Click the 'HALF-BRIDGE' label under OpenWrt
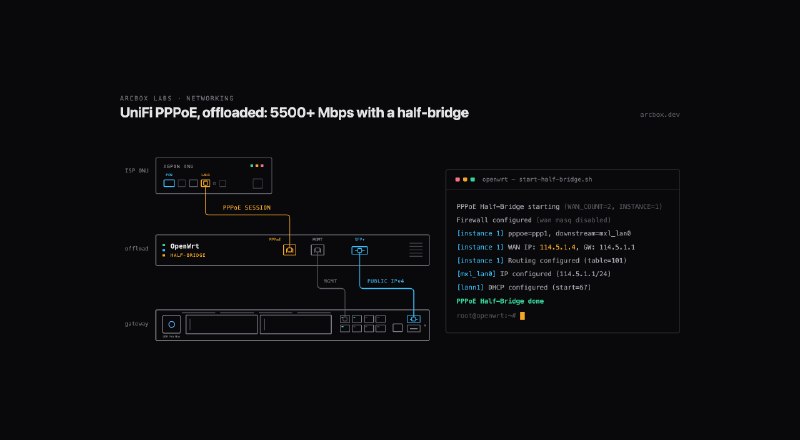This screenshot has width=800, height=440. (x=188, y=255)
